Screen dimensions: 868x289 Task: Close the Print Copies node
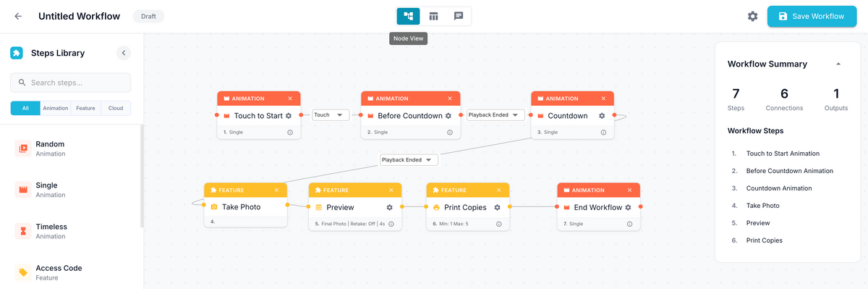(500, 190)
